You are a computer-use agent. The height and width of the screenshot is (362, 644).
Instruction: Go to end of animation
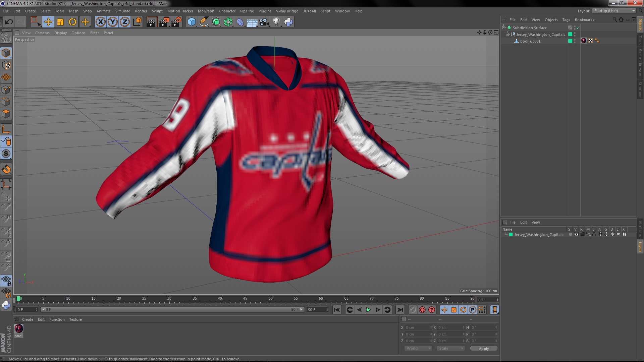[400, 310]
